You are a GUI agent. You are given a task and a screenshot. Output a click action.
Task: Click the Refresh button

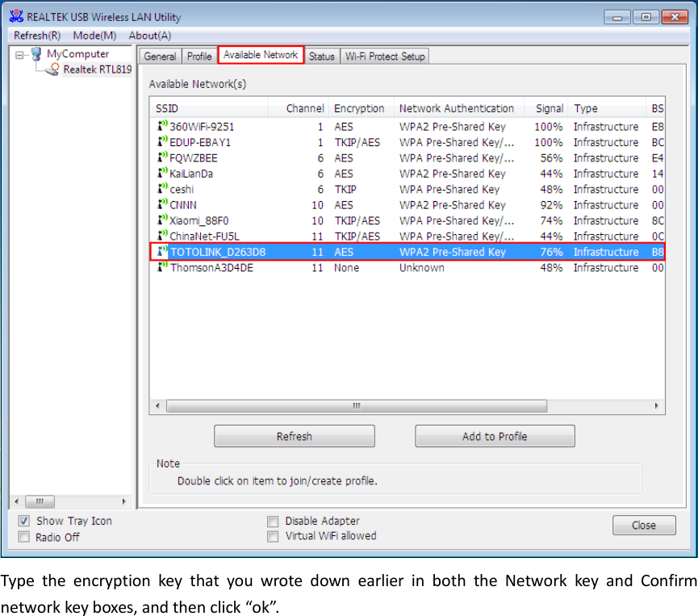[295, 436]
